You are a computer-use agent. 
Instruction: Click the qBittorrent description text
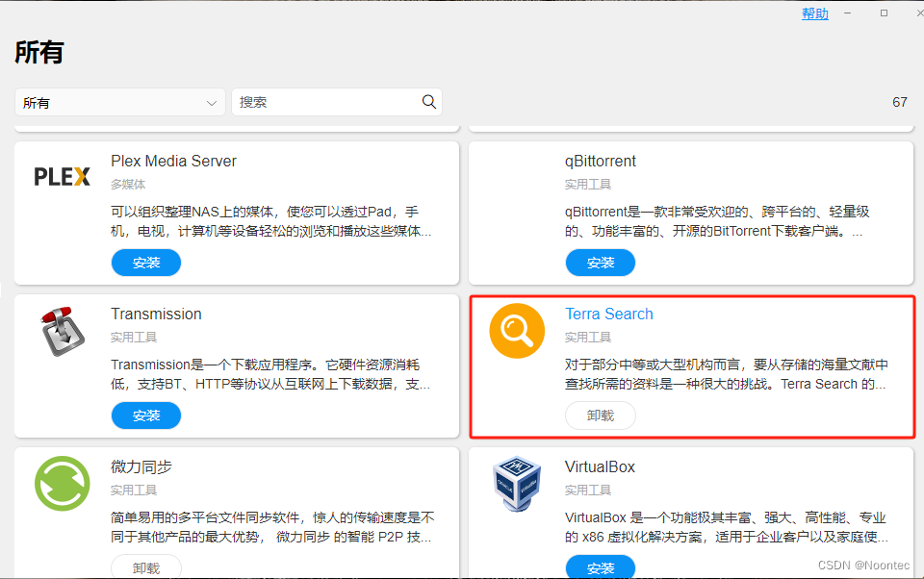click(717, 221)
